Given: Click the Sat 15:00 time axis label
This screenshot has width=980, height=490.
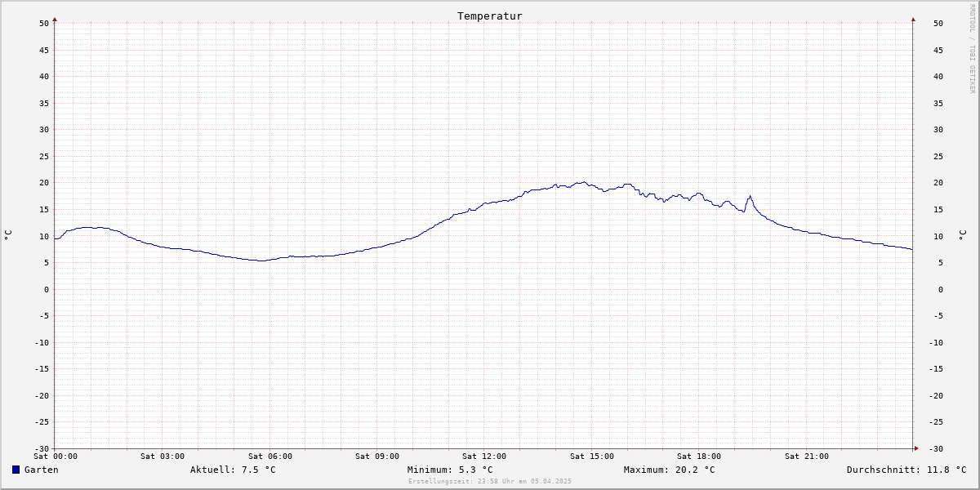Looking at the screenshot, I should pyautogui.click(x=592, y=457).
